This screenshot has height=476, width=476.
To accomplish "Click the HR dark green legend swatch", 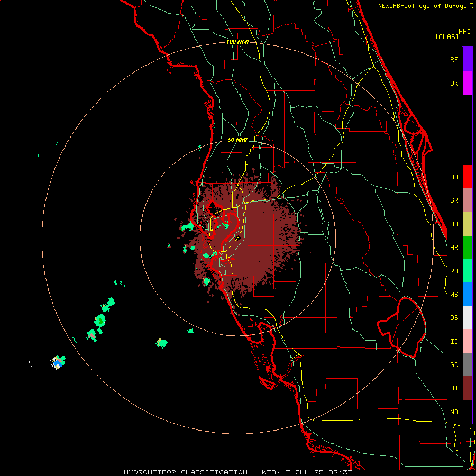I will point(467,248).
